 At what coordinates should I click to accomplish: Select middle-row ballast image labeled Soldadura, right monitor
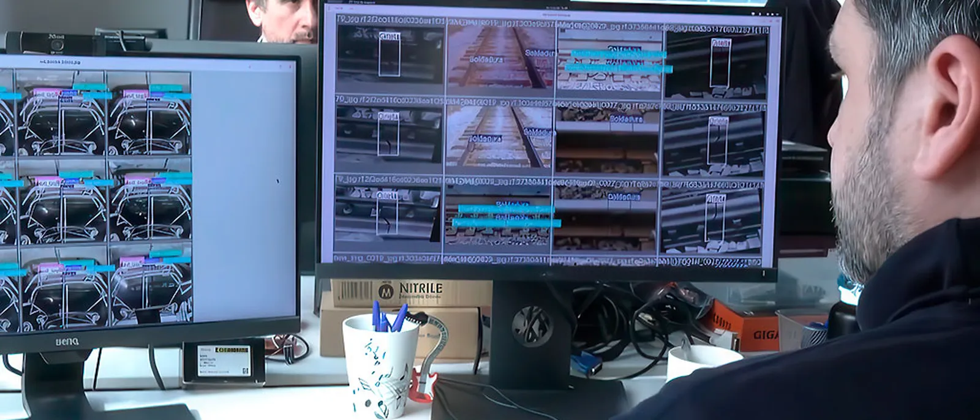607,141
